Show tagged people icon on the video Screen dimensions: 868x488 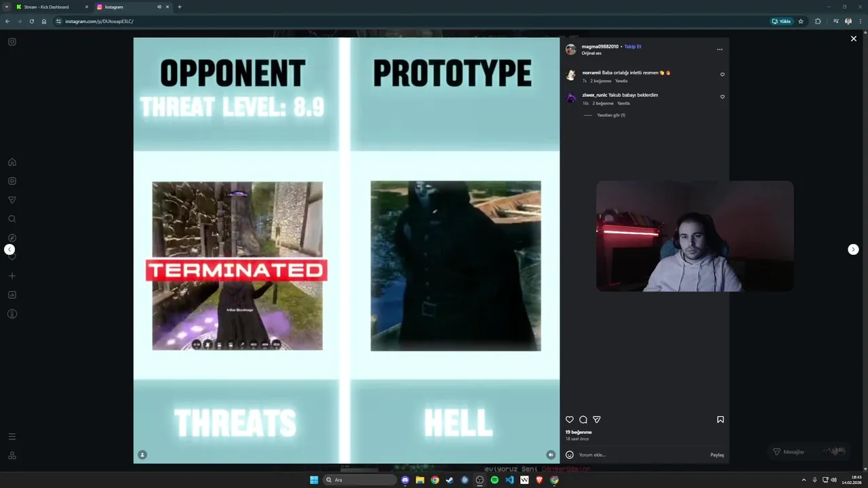142,455
